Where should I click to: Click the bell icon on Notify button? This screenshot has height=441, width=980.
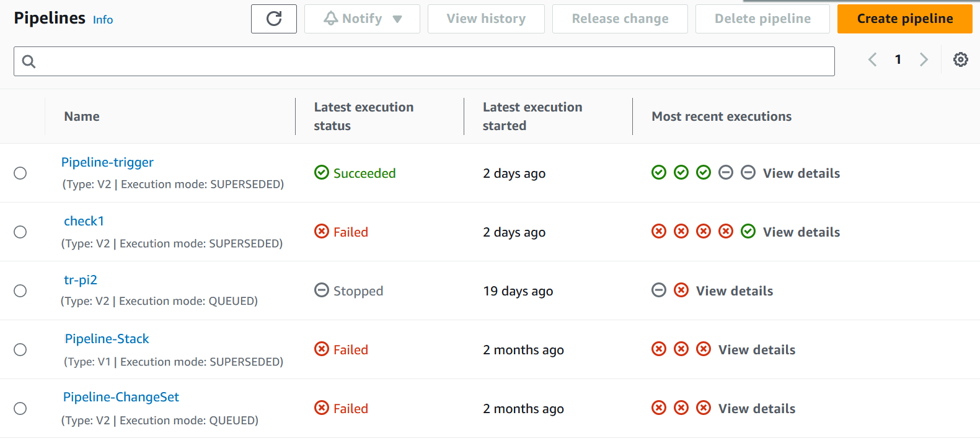pyautogui.click(x=331, y=18)
